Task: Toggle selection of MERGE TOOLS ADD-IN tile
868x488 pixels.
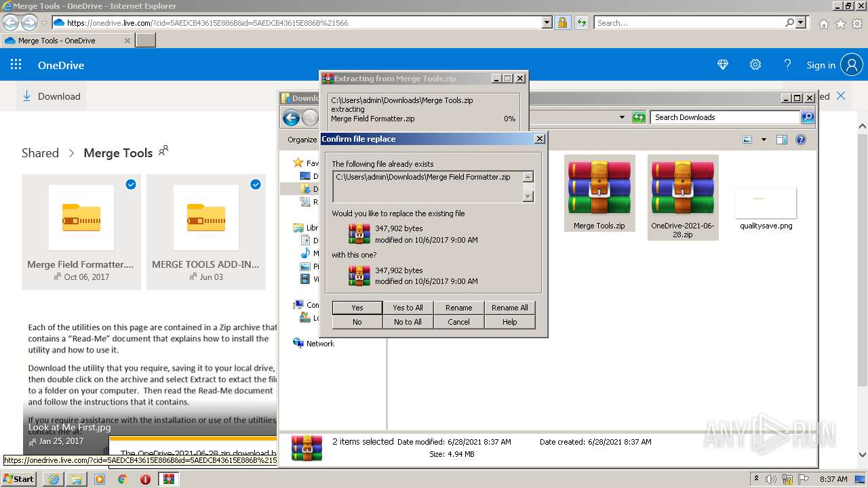Action: click(256, 184)
